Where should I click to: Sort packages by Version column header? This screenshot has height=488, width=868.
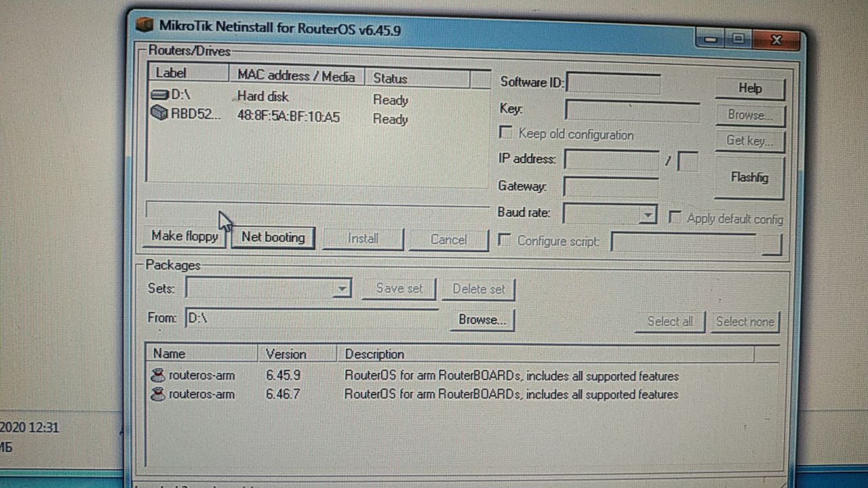coord(297,354)
